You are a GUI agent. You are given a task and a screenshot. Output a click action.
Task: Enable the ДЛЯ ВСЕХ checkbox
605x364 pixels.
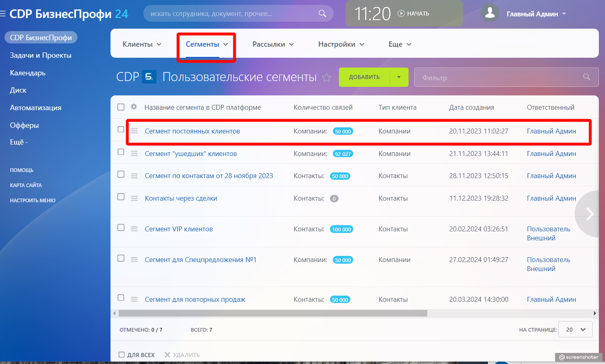[122, 355]
